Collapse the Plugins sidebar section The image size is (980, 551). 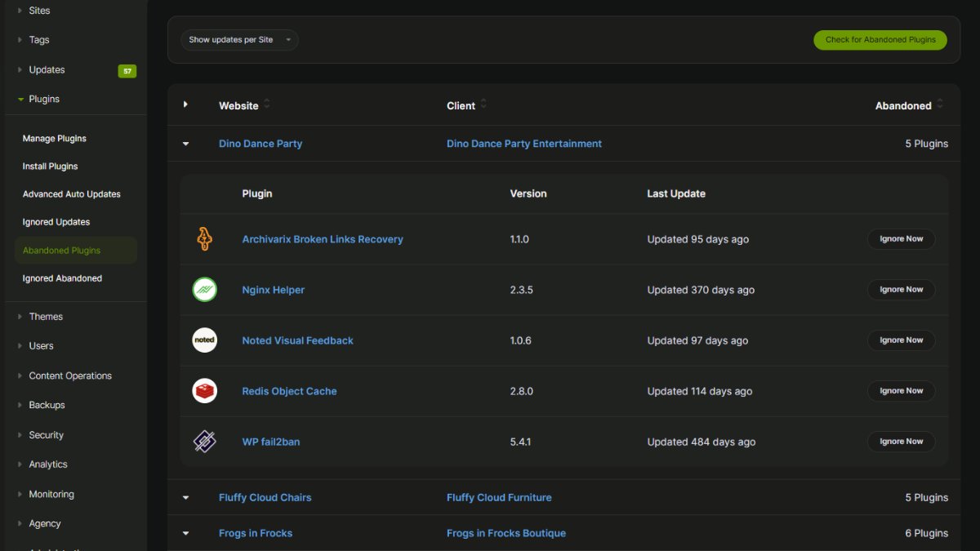click(x=20, y=100)
